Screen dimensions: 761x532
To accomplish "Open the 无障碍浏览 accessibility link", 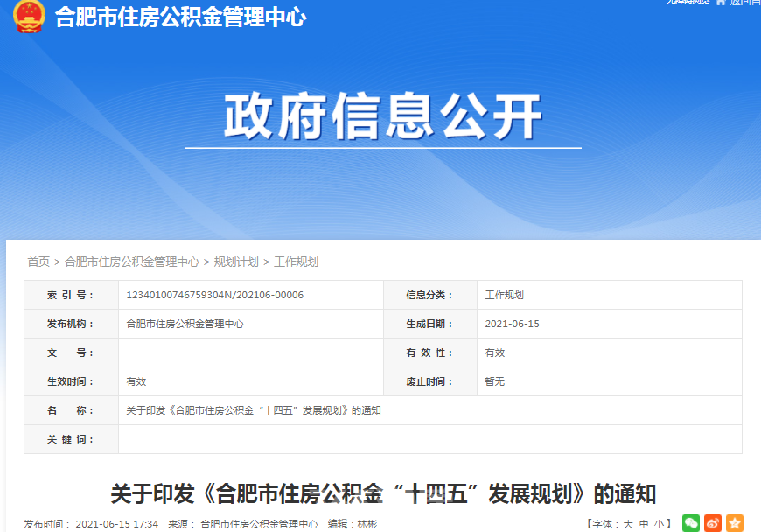I will [687, 3].
